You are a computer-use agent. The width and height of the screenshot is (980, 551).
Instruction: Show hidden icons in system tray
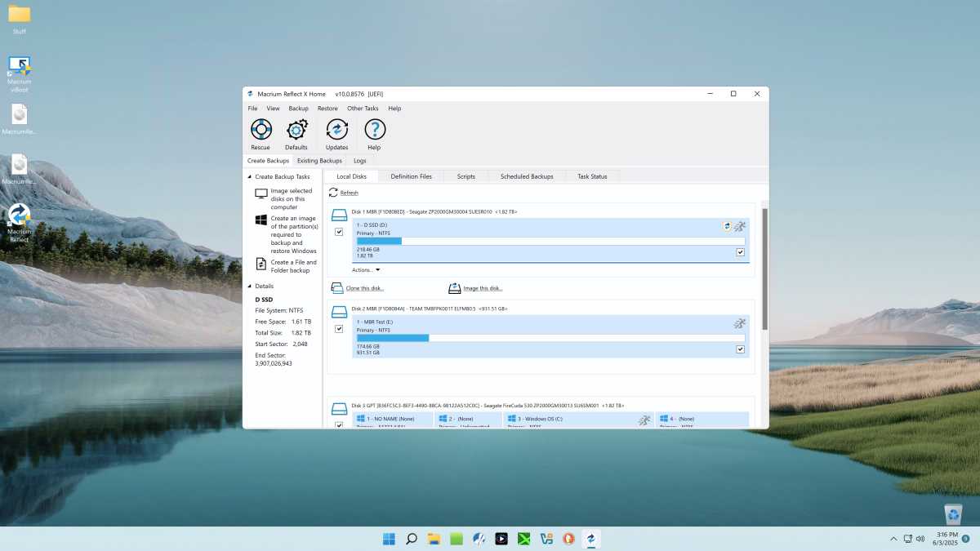point(893,539)
